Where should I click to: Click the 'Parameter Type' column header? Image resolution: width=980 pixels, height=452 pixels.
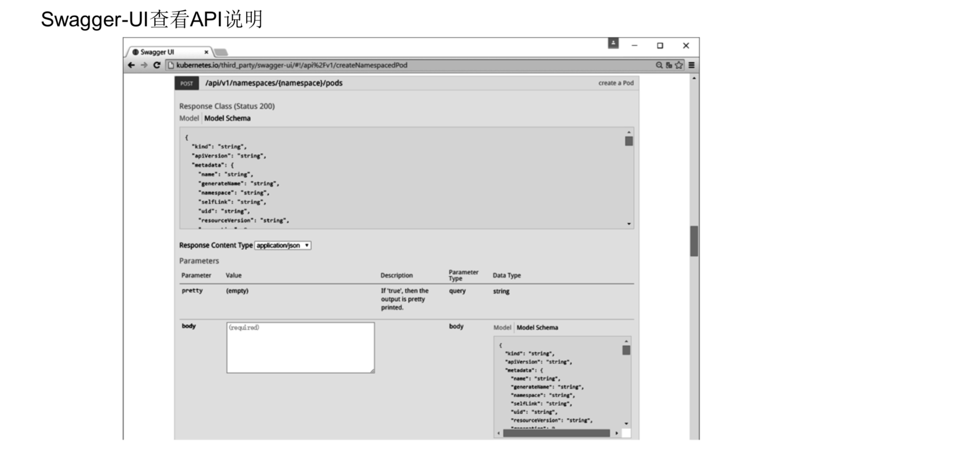tap(463, 275)
